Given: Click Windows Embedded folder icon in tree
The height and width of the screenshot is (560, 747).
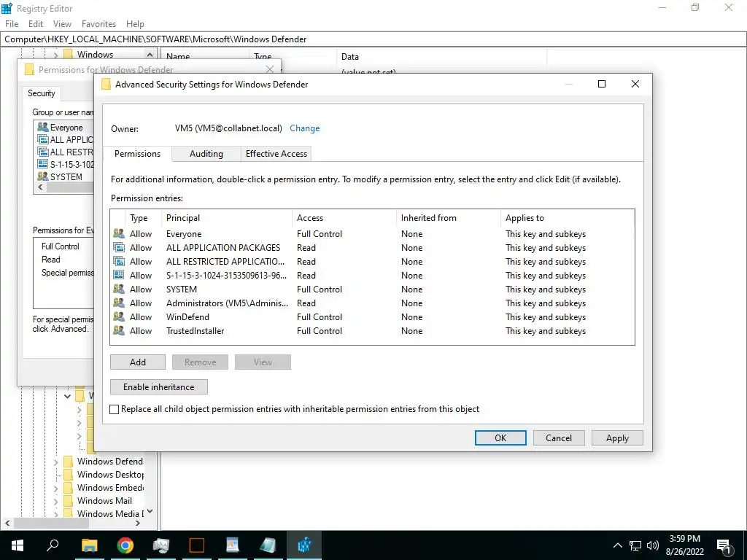Looking at the screenshot, I should (69, 488).
